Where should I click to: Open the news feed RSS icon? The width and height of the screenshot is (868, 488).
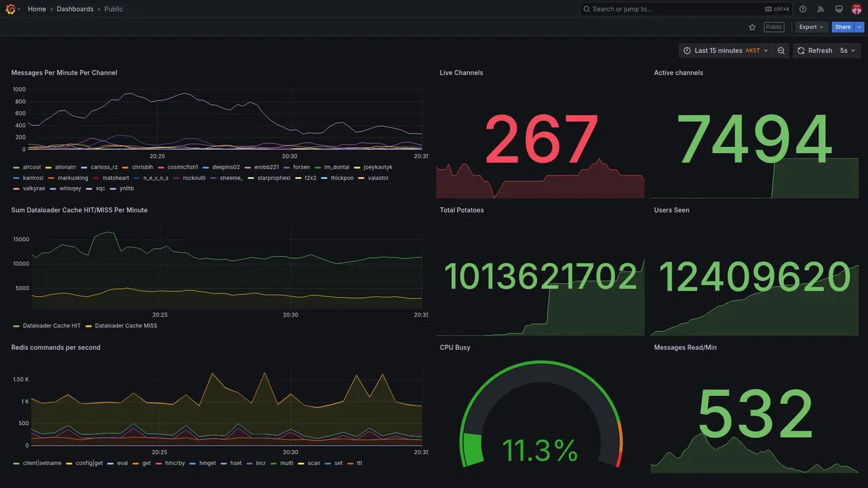(x=821, y=9)
